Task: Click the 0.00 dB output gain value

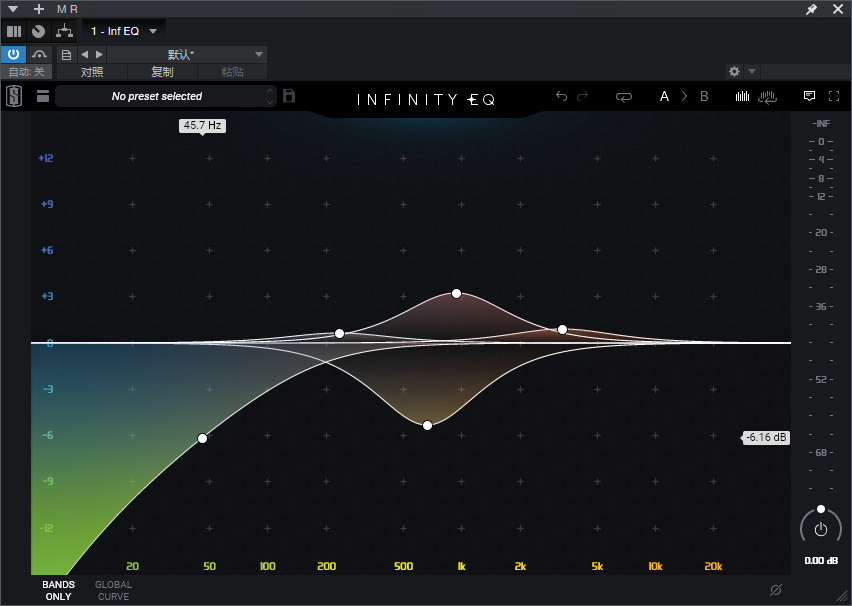Action: [x=821, y=560]
